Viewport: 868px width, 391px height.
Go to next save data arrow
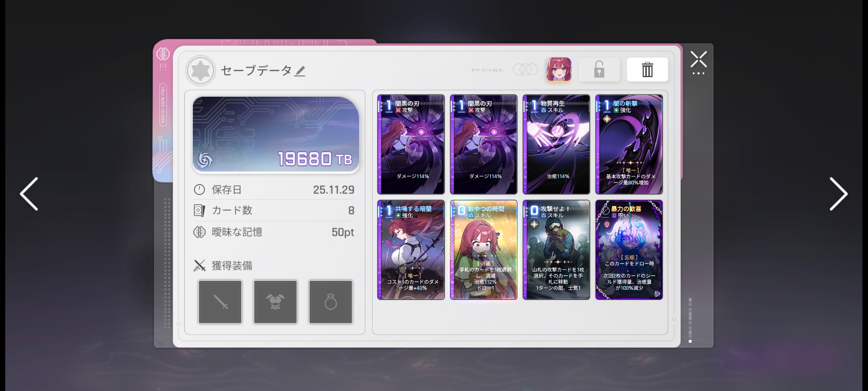point(838,194)
